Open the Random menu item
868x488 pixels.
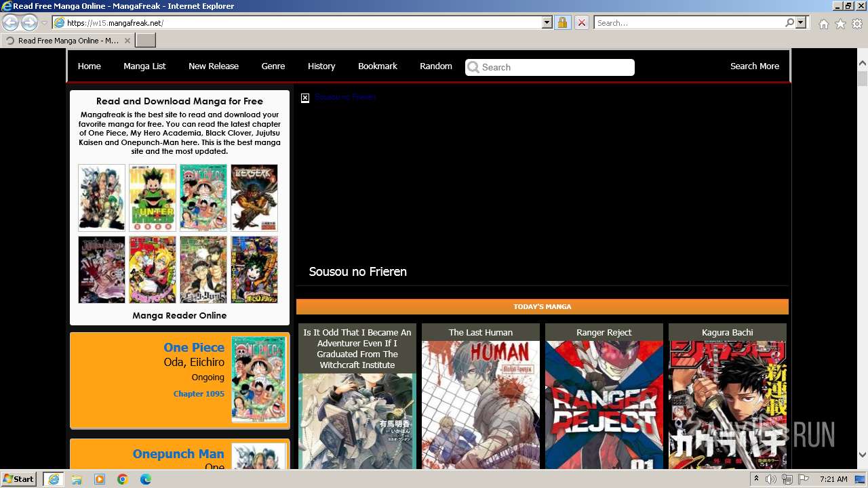coord(436,66)
